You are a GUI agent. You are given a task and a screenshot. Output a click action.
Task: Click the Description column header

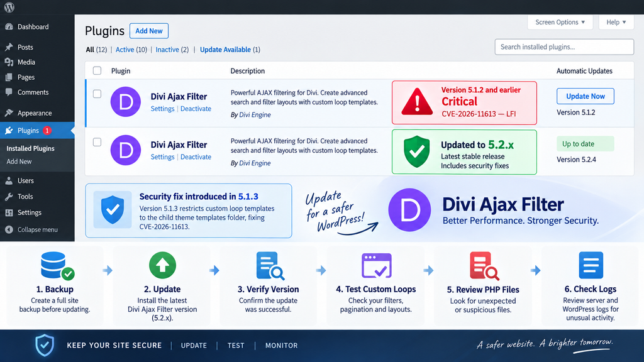tap(247, 71)
